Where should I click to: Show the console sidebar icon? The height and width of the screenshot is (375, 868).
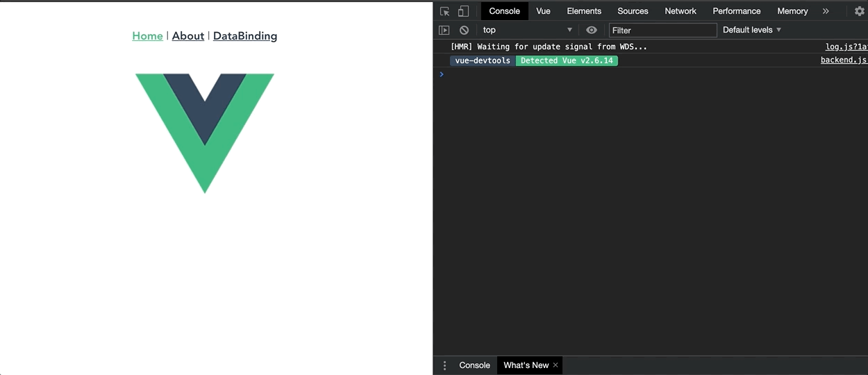click(x=444, y=30)
